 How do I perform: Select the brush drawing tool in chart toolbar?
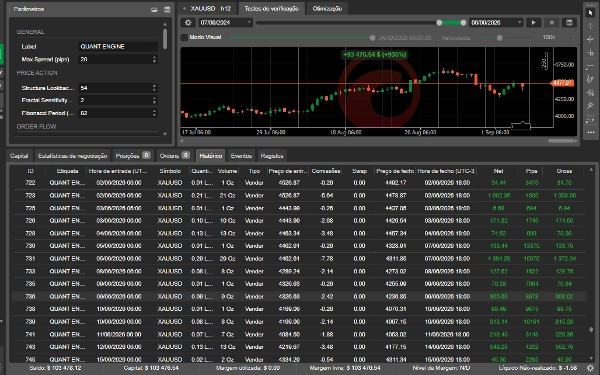point(591,80)
